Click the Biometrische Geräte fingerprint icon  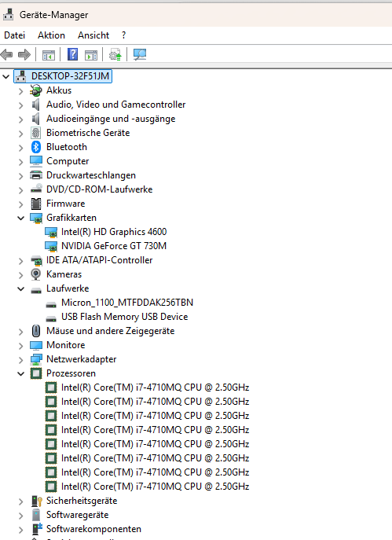(x=36, y=133)
